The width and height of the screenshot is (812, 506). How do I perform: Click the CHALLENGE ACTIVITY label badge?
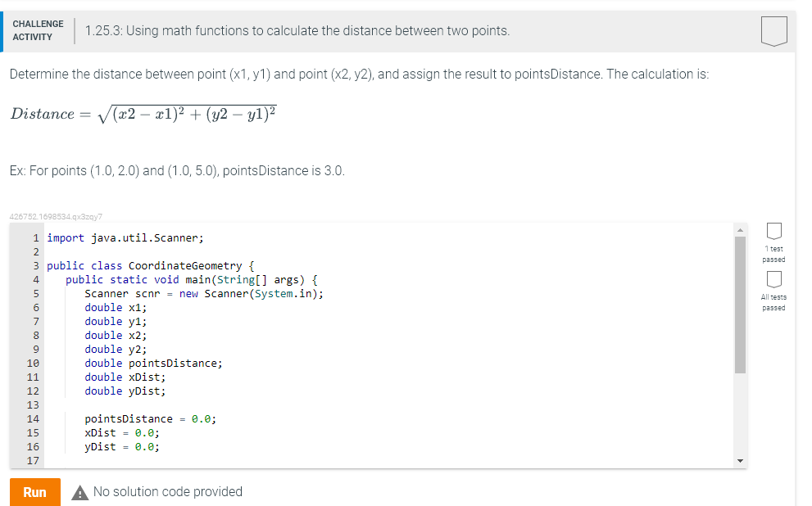38,31
